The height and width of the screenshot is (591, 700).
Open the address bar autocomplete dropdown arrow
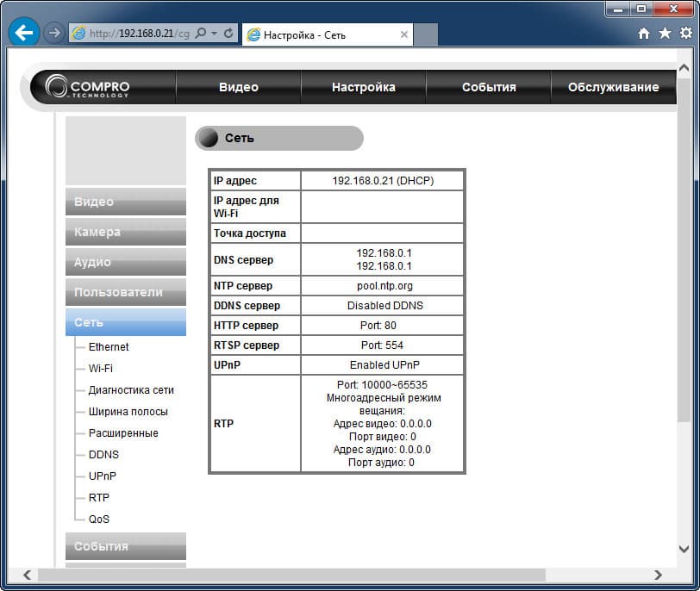[215, 34]
